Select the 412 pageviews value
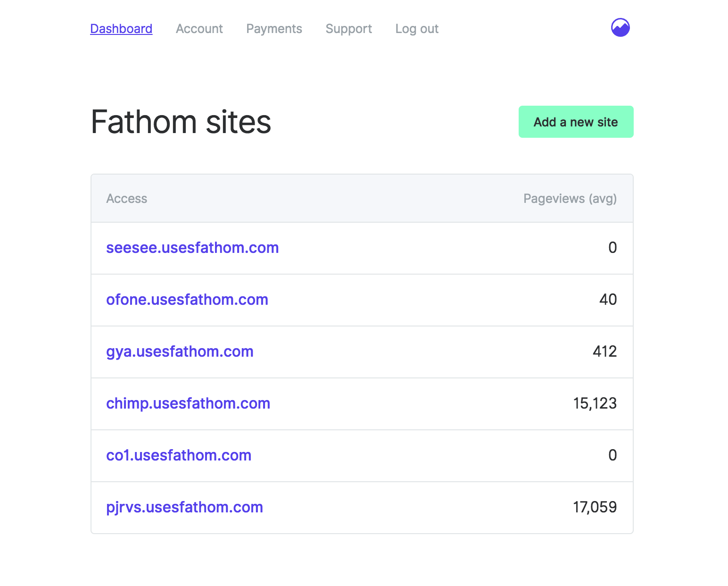 (x=605, y=352)
